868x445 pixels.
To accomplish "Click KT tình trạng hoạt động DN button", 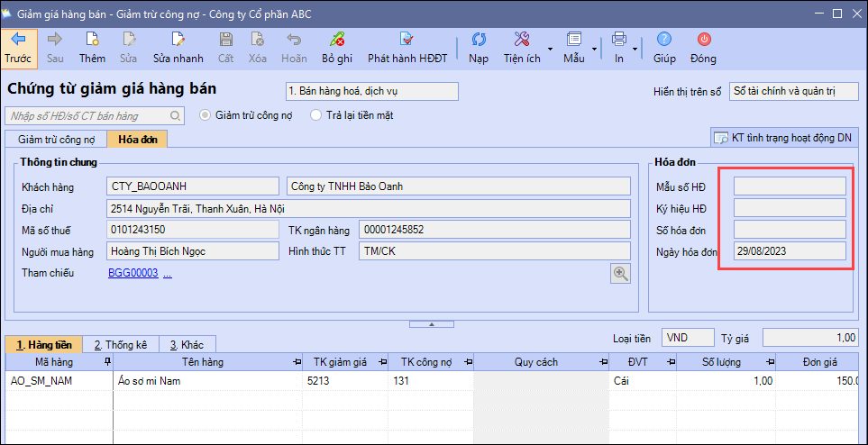I will (782, 138).
